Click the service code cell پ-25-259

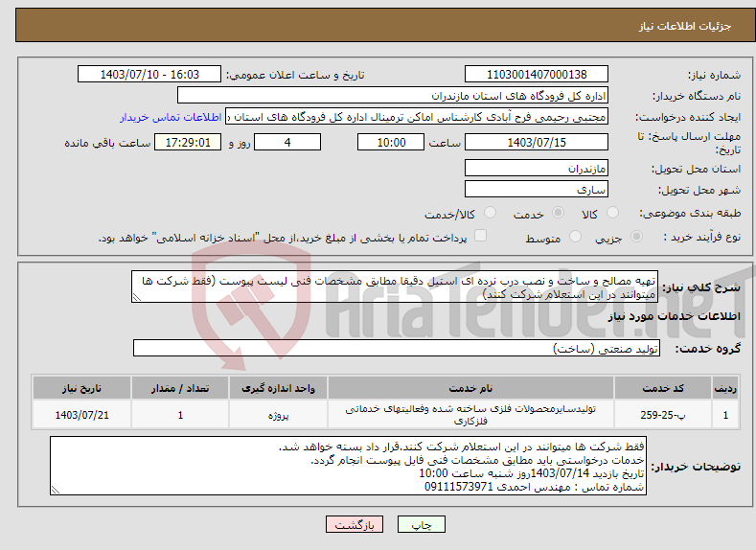(x=663, y=415)
